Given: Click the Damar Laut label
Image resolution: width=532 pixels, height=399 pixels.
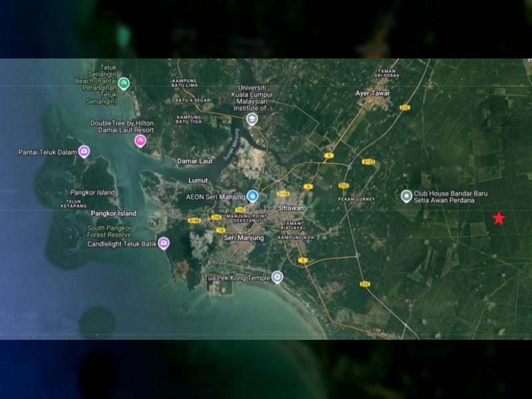Looking at the screenshot, I should [194, 161].
